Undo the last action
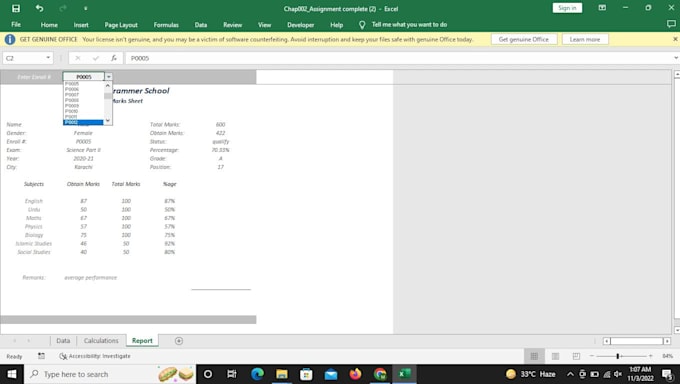680x384 pixels. click(39, 8)
